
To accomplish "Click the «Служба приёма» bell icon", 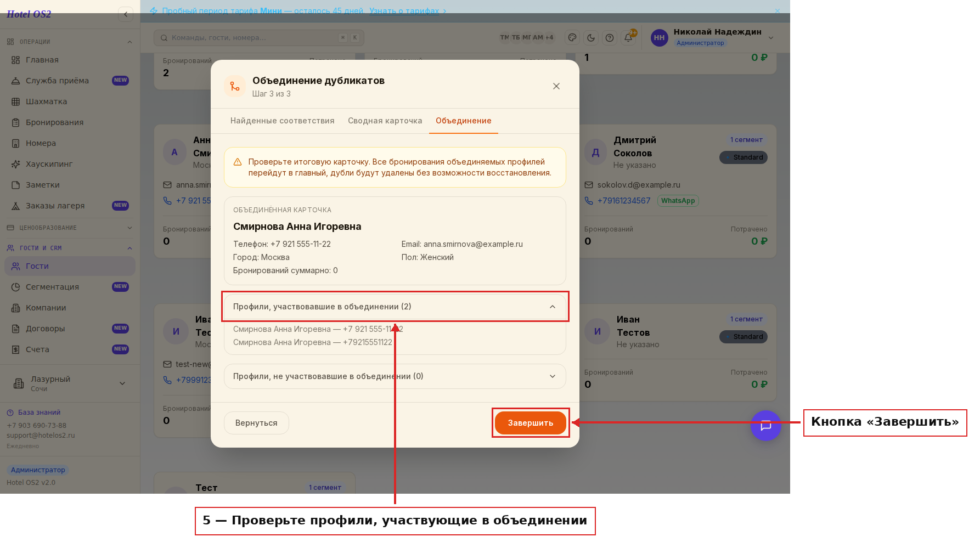I will (x=16, y=81).
